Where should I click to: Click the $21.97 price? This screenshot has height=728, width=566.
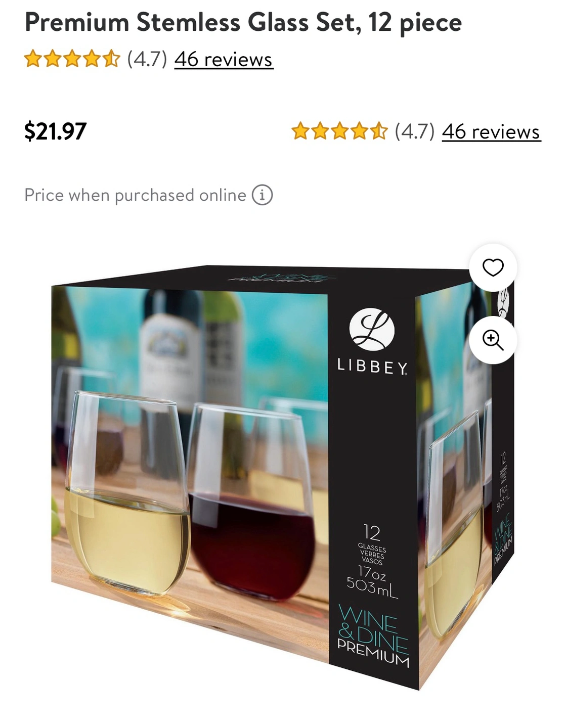coord(56,131)
